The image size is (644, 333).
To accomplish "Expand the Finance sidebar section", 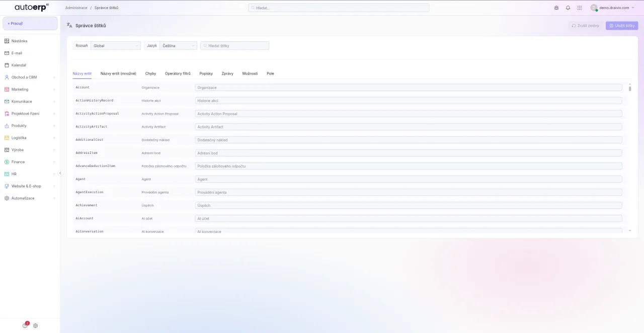I will click(30, 162).
